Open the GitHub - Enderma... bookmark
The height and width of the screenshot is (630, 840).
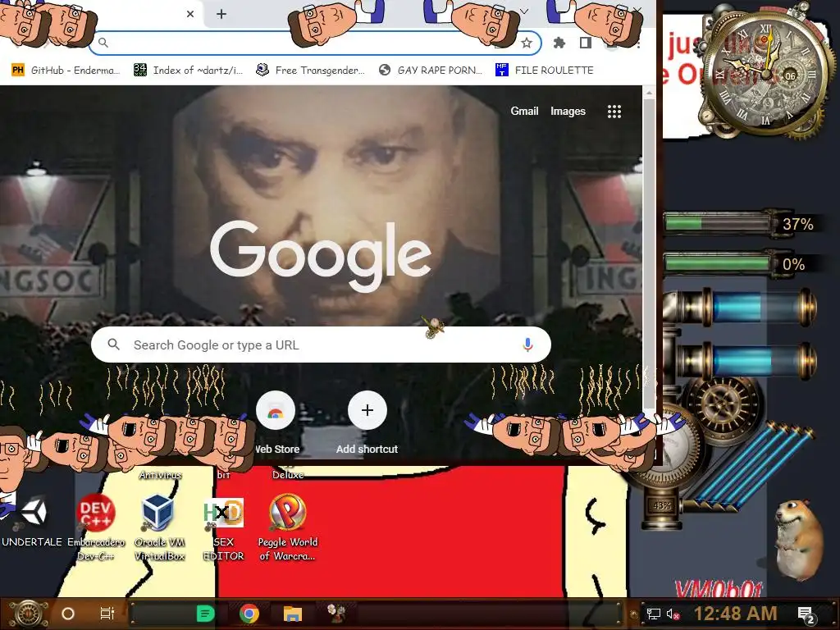coord(66,71)
